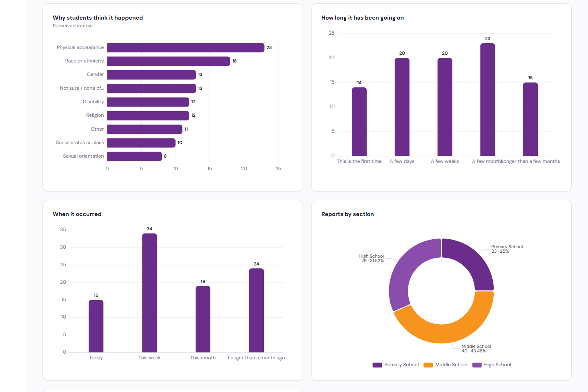This screenshot has height=392, width=588.
Task: Click the Today bar
Action: point(96,326)
